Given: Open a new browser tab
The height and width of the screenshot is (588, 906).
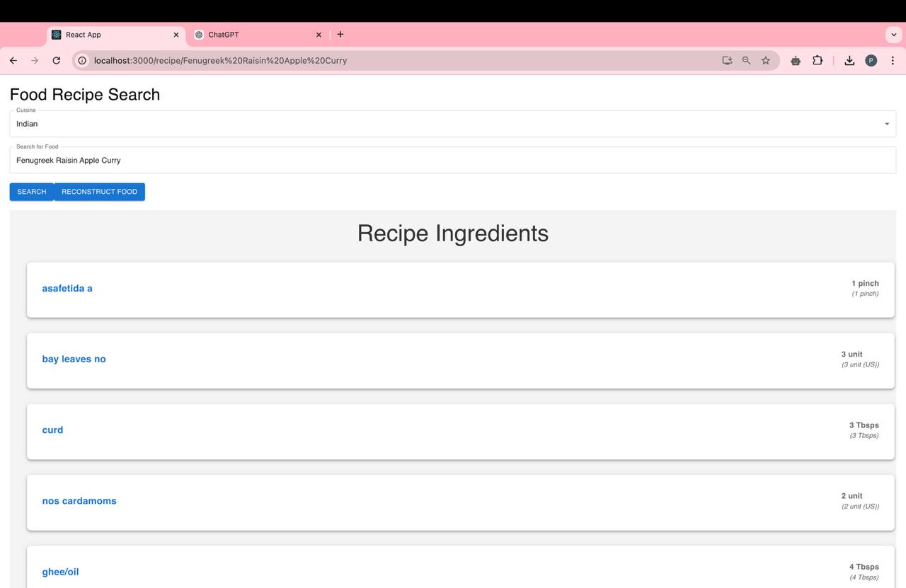Looking at the screenshot, I should pos(340,35).
